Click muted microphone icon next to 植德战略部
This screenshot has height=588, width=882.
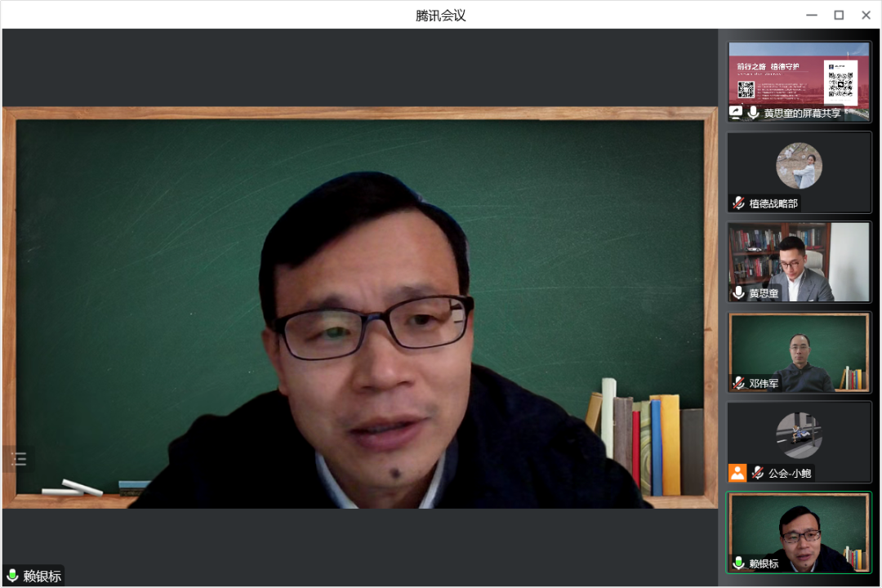point(738,203)
